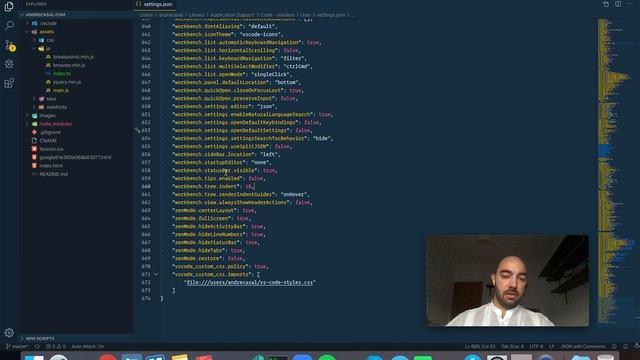Open the Run and Debug view
Image resolution: width=640 pixels, height=360 pixels.
9,64
